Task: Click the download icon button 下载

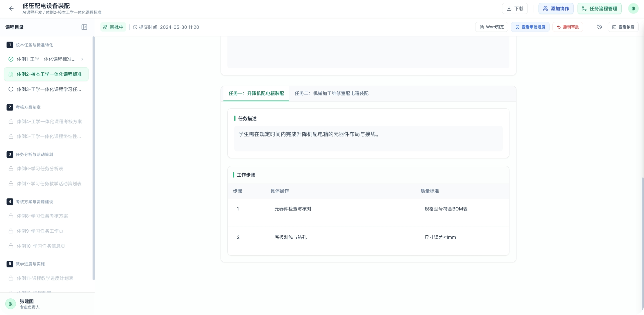Action: [x=515, y=9]
